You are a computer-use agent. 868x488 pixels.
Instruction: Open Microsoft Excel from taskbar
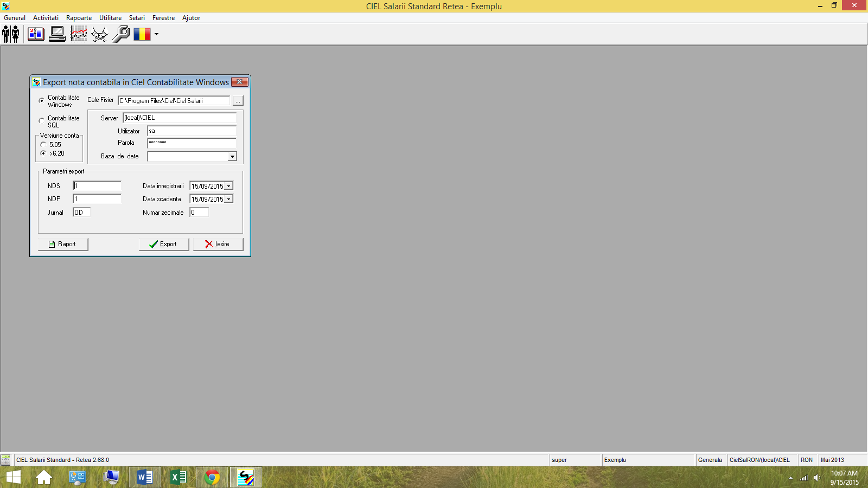pos(178,477)
